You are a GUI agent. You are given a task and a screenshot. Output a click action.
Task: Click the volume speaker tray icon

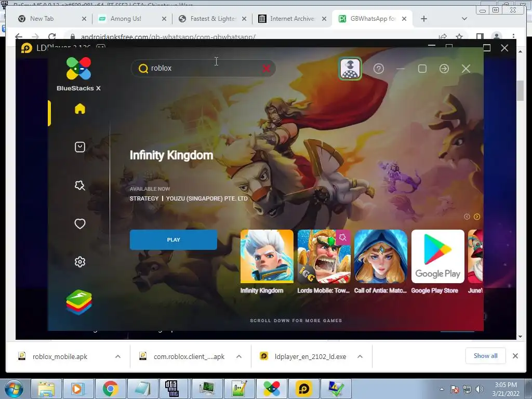pyautogui.click(x=480, y=389)
